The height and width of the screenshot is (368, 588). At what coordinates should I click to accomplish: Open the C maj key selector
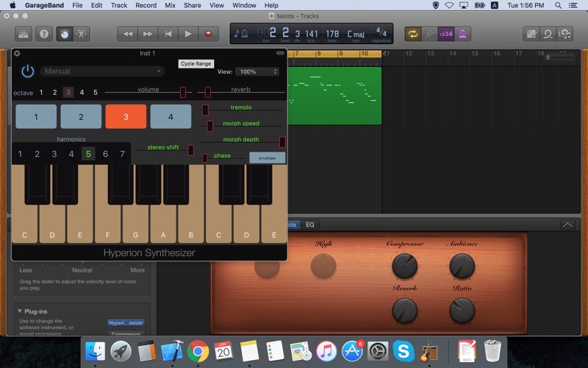pos(356,34)
